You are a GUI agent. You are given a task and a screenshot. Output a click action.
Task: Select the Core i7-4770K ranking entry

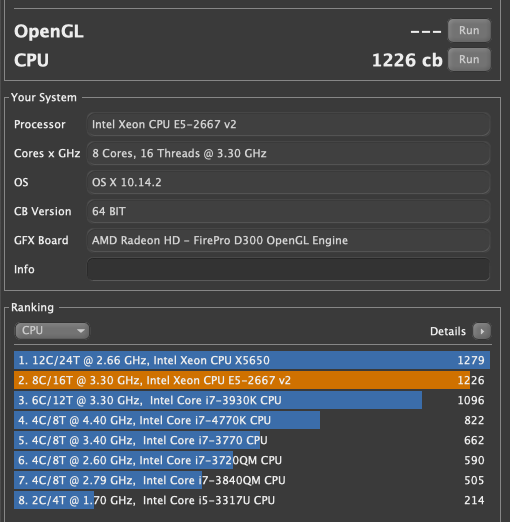coord(252,420)
